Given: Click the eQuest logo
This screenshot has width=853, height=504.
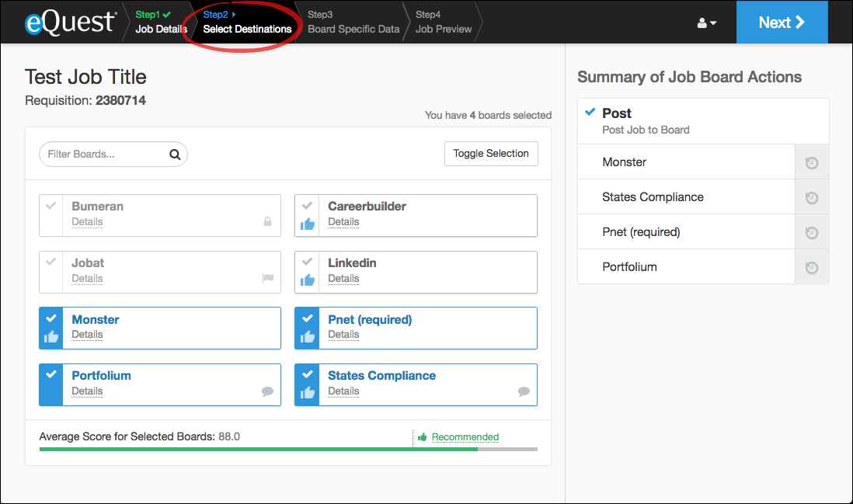Looking at the screenshot, I should (x=70, y=23).
